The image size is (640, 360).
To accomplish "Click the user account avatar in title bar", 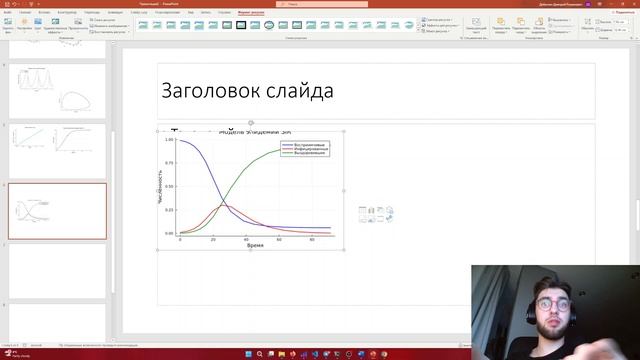I will (x=588, y=4).
